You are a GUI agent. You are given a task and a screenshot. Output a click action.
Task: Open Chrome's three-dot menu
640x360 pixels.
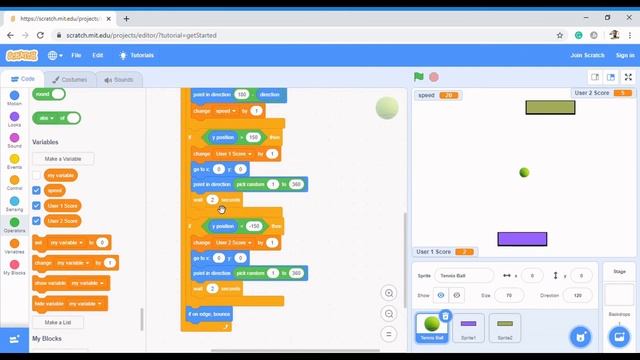click(630, 36)
